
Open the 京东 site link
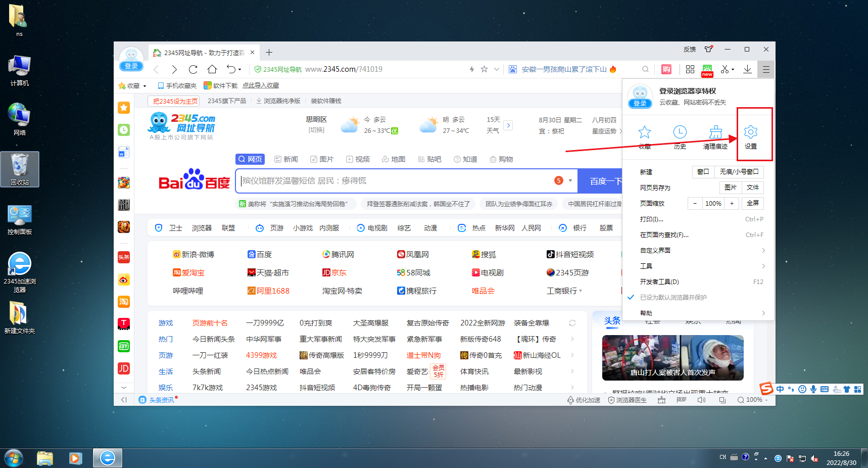click(334, 272)
